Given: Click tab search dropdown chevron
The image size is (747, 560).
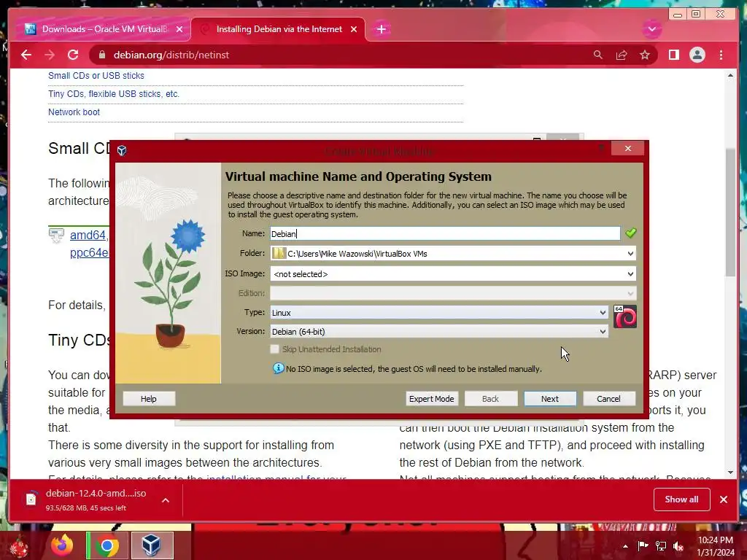Looking at the screenshot, I should click(651, 29).
